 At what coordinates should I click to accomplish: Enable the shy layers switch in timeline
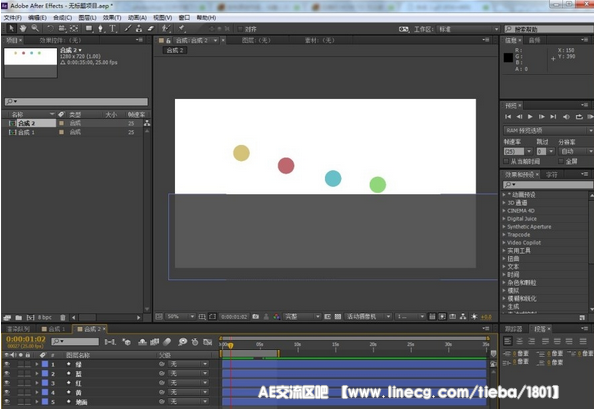(x=142, y=342)
